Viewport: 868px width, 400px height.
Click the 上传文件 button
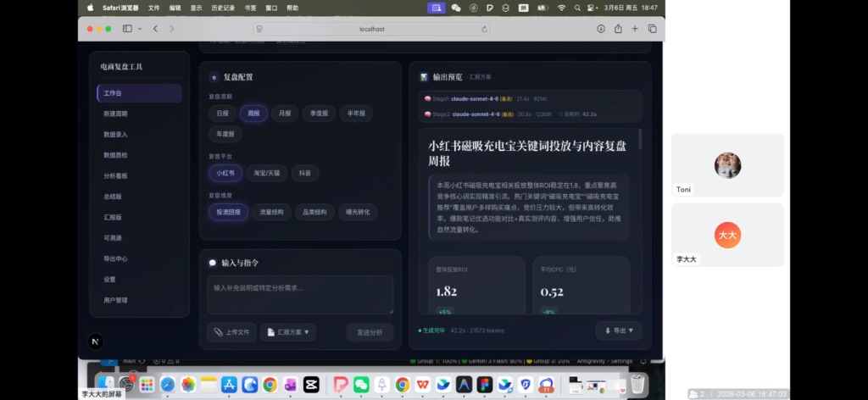click(232, 332)
